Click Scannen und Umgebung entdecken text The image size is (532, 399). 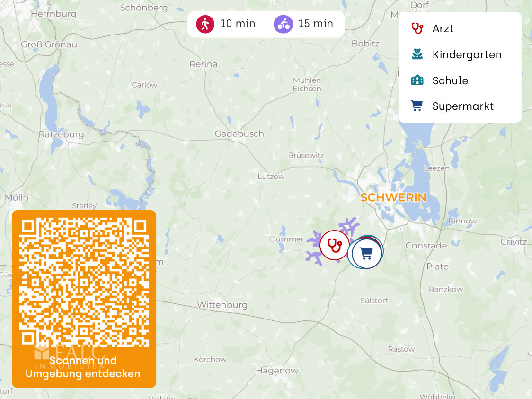(x=83, y=367)
